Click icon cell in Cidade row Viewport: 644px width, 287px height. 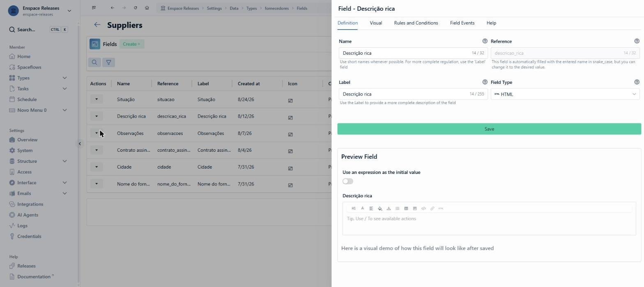point(290,168)
